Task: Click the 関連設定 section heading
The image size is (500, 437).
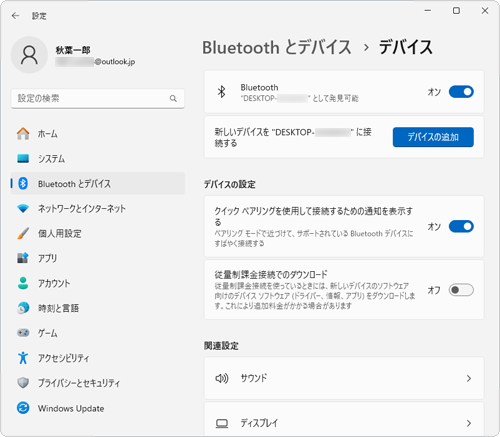Action: point(221,346)
